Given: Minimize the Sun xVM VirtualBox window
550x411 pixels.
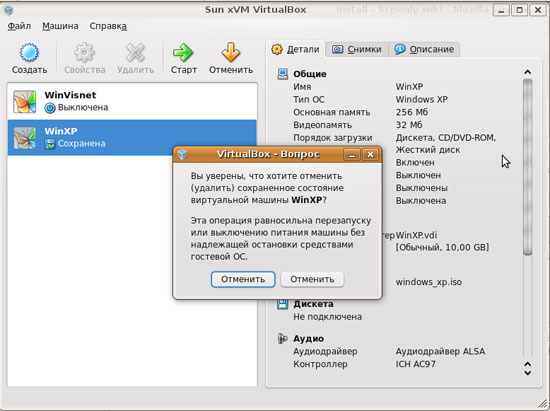Looking at the screenshot, I should [x=501, y=10].
